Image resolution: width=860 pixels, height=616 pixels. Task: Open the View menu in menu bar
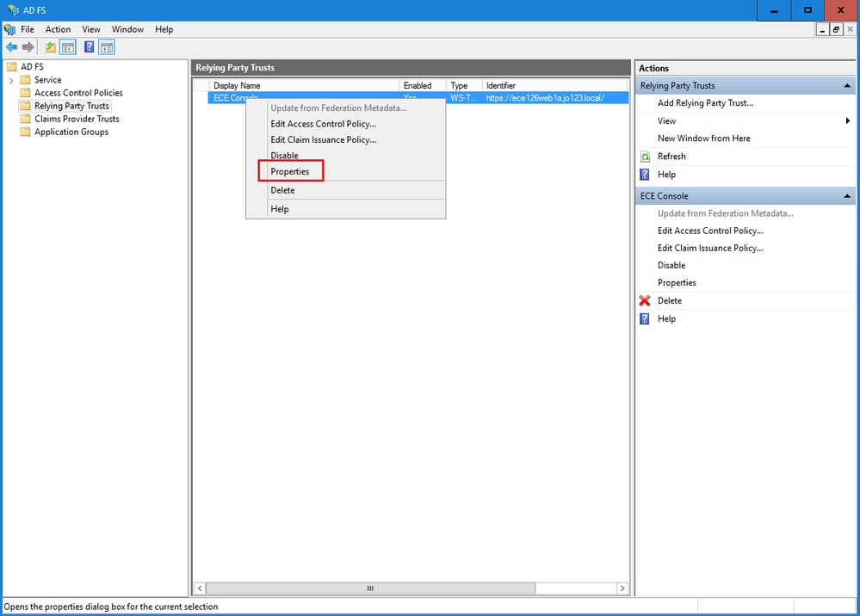pos(91,29)
